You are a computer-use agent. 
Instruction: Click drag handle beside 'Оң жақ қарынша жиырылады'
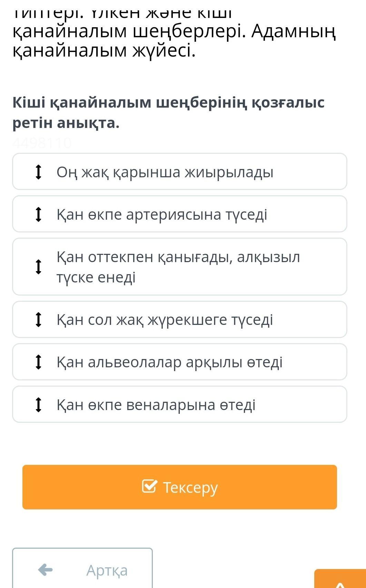39,172
